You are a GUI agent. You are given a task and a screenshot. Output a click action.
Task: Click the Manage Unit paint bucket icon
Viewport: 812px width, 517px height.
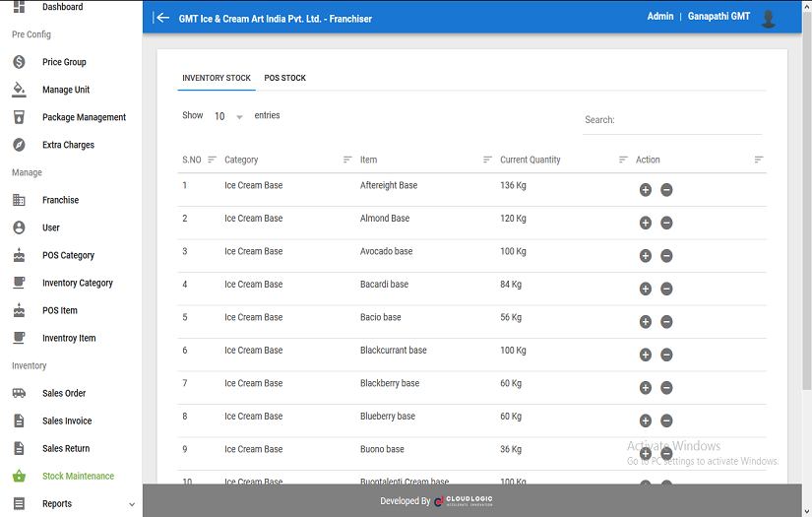[x=19, y=90]
